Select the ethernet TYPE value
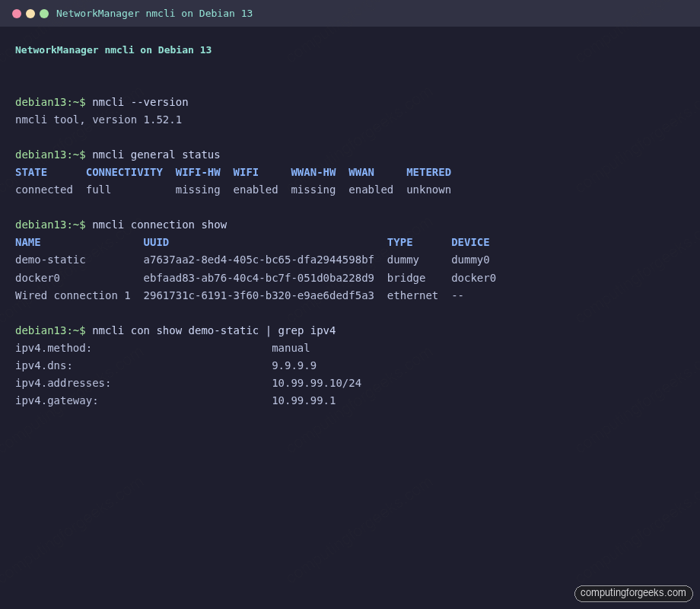 click(x=412, y=295)
